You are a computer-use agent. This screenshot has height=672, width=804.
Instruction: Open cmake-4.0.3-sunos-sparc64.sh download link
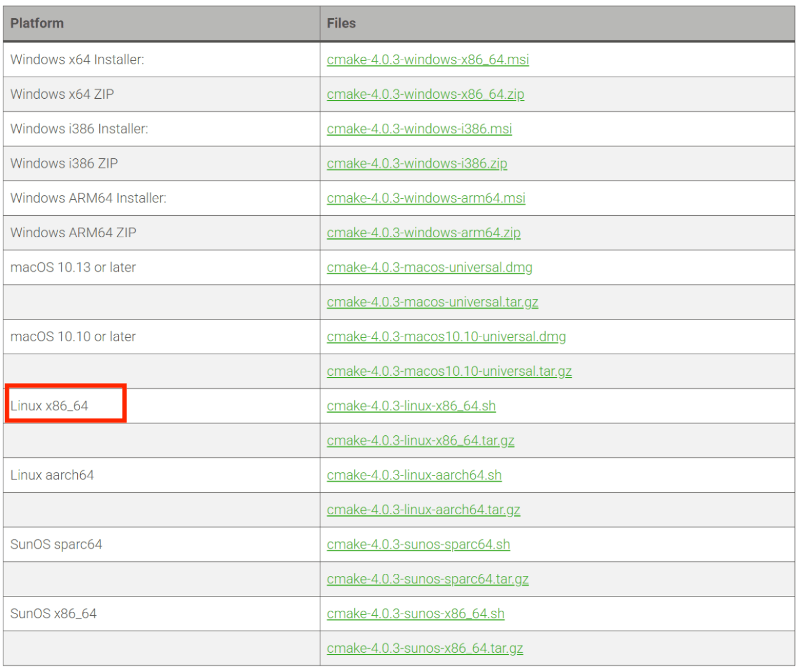point(418,544)
